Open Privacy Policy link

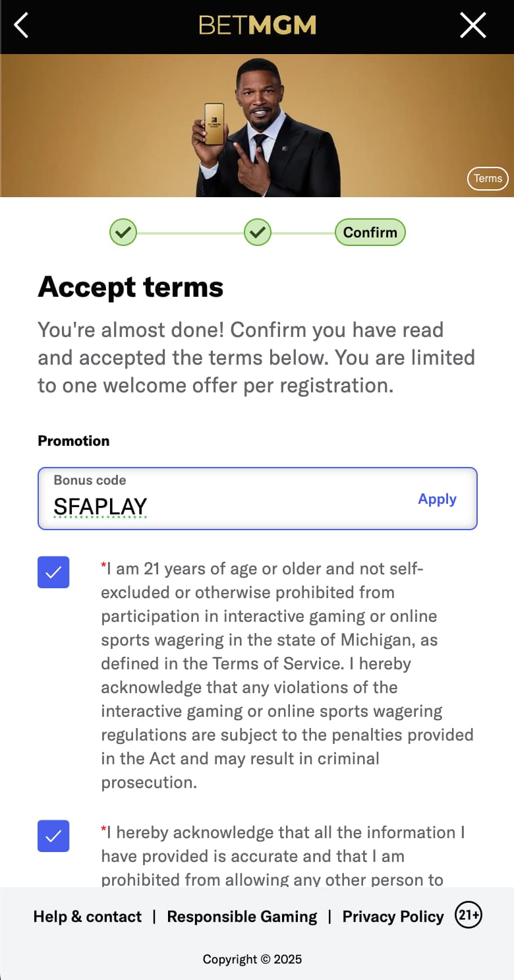(393, 917)
